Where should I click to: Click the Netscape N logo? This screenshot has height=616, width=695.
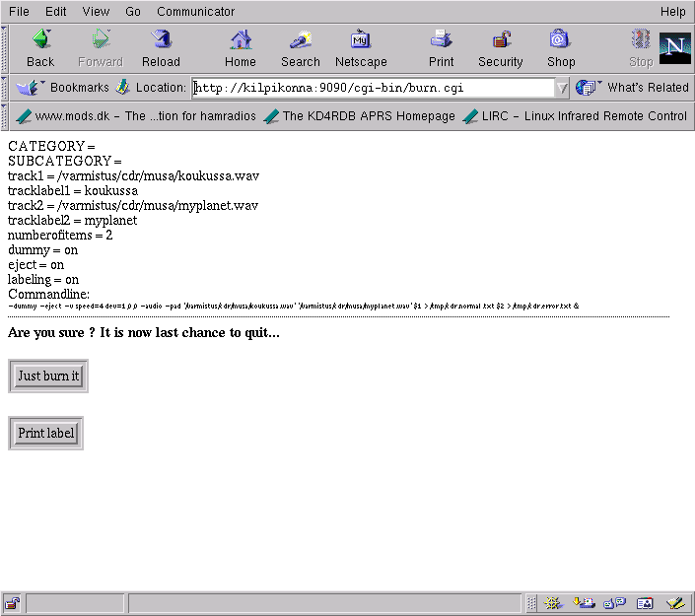click(x=674, y=47)
